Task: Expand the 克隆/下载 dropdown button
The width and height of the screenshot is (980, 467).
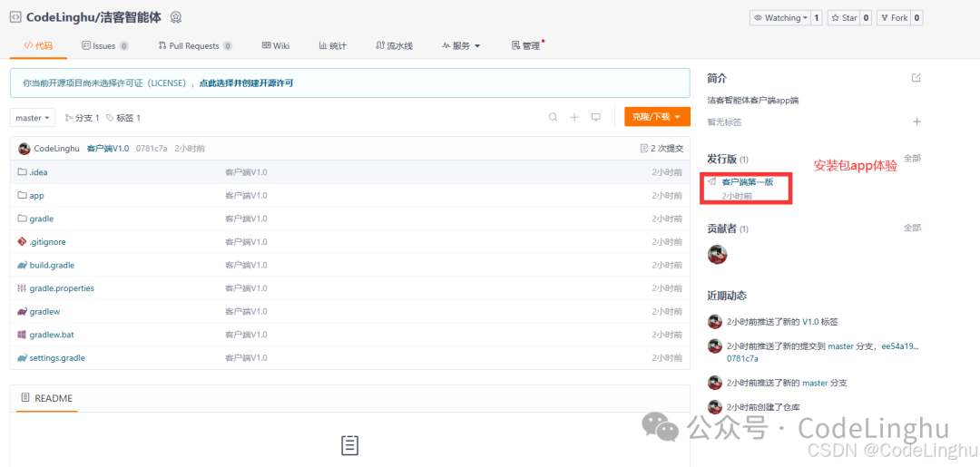Action: pos(657,117)
